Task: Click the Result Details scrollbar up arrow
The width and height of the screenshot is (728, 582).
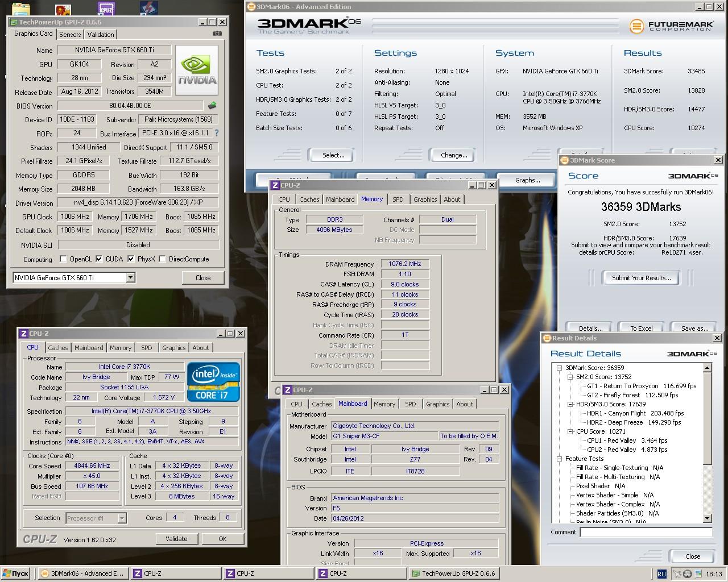Action: (708, 368)
